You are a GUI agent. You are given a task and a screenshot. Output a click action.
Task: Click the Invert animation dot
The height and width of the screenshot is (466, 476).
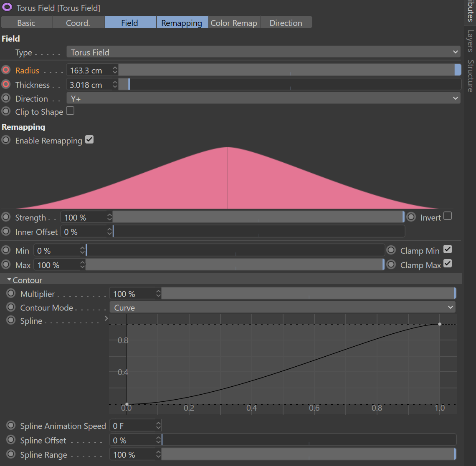coord(411,217)
